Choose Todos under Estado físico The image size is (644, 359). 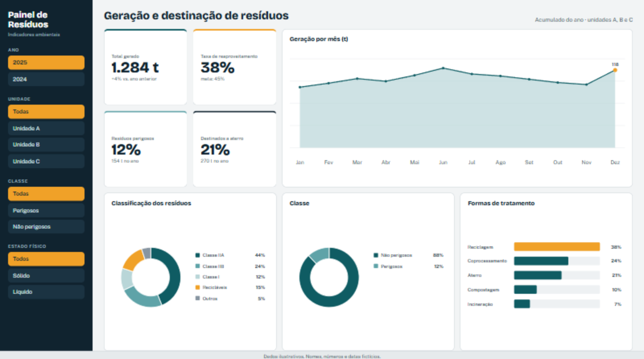[46, 259]
